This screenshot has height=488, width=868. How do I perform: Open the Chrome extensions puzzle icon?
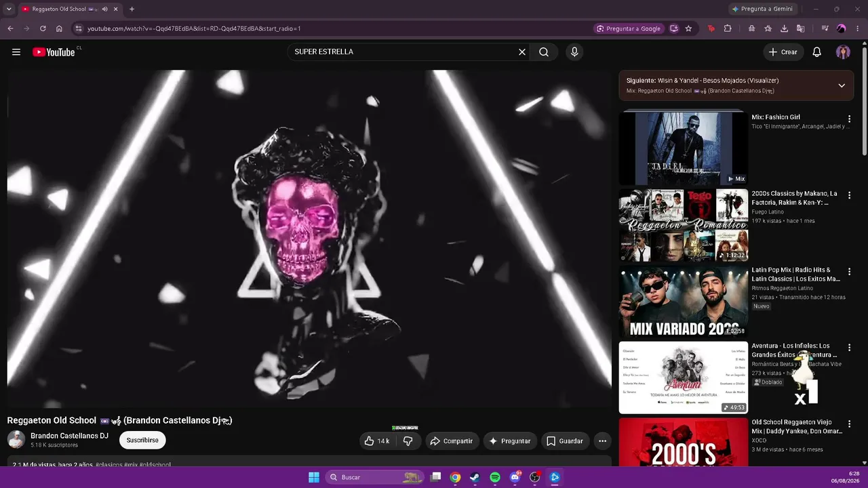(x=728, y=28)
